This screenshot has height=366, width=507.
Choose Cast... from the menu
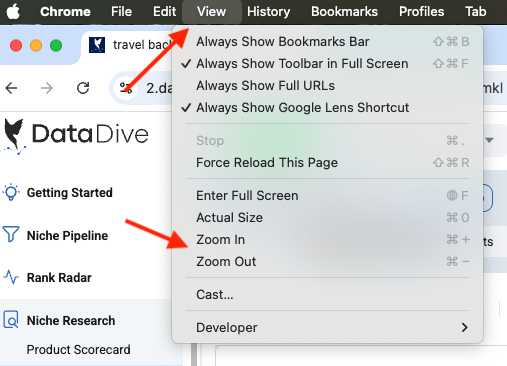(327, 295)
